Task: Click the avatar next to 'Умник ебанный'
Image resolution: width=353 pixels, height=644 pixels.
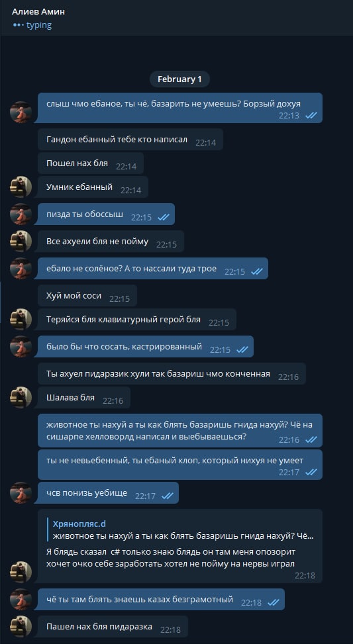Action: coord(21,187)
